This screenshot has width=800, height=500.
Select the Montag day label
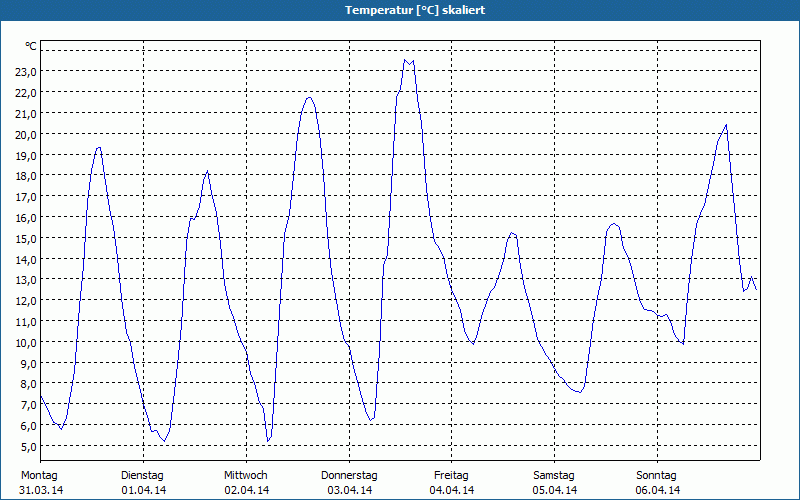coord(39,476)
